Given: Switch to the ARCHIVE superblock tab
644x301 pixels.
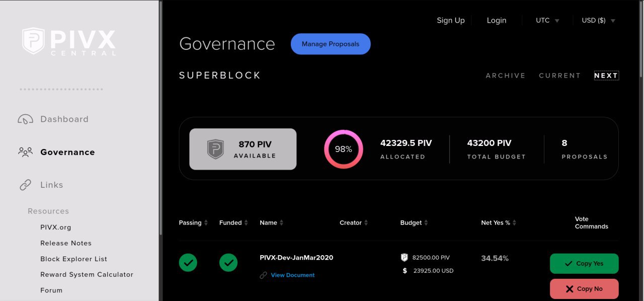Looking at the screenshot, I should click(x=506, y=76).
